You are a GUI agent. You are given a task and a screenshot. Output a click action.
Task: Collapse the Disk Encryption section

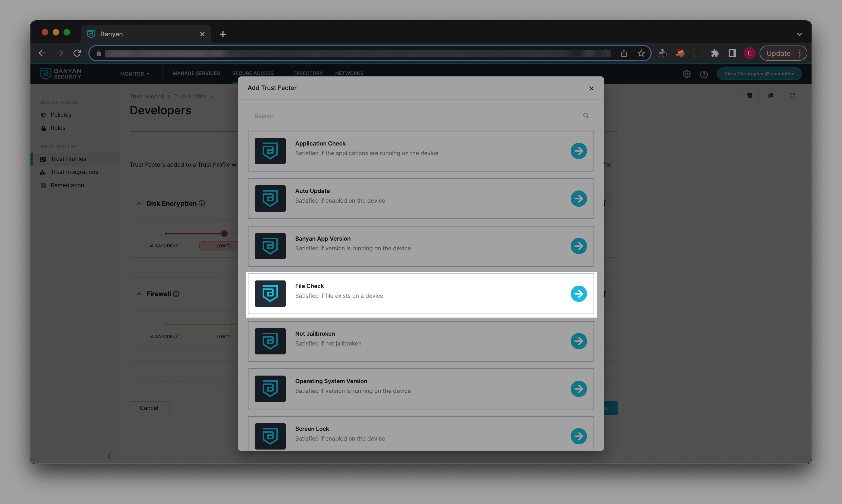coord(139,203)
